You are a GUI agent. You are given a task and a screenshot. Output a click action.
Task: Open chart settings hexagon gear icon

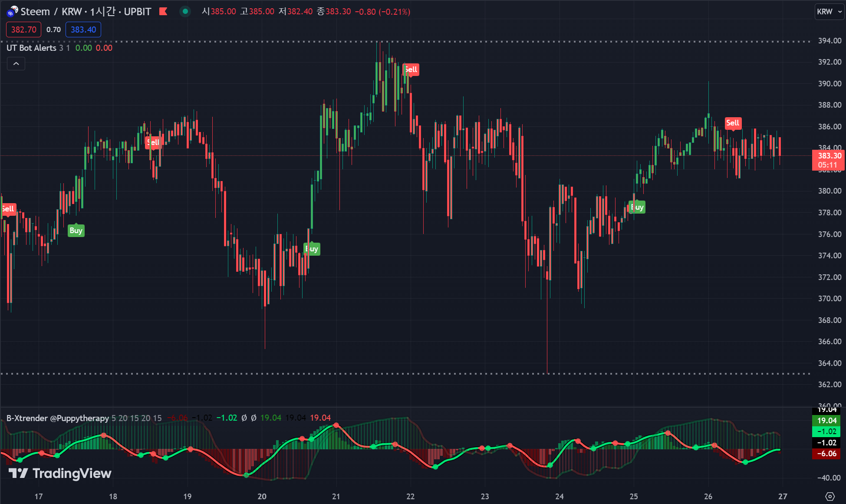830,496
